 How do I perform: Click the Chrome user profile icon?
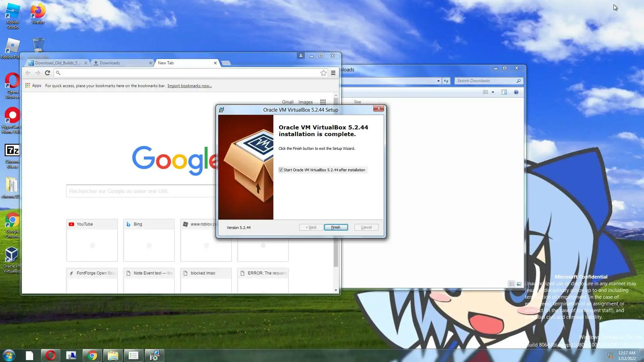pyautogui.click(x=301, y=56)
